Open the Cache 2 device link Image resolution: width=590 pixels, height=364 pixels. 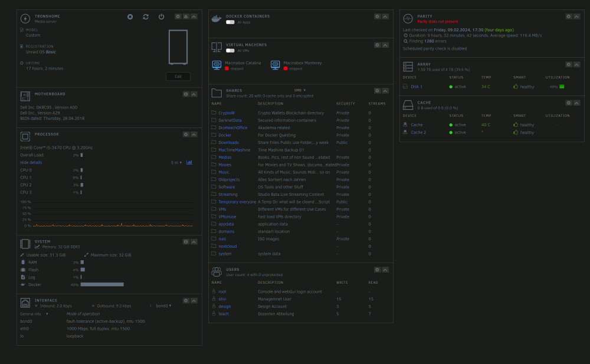[x=418, y=133]
